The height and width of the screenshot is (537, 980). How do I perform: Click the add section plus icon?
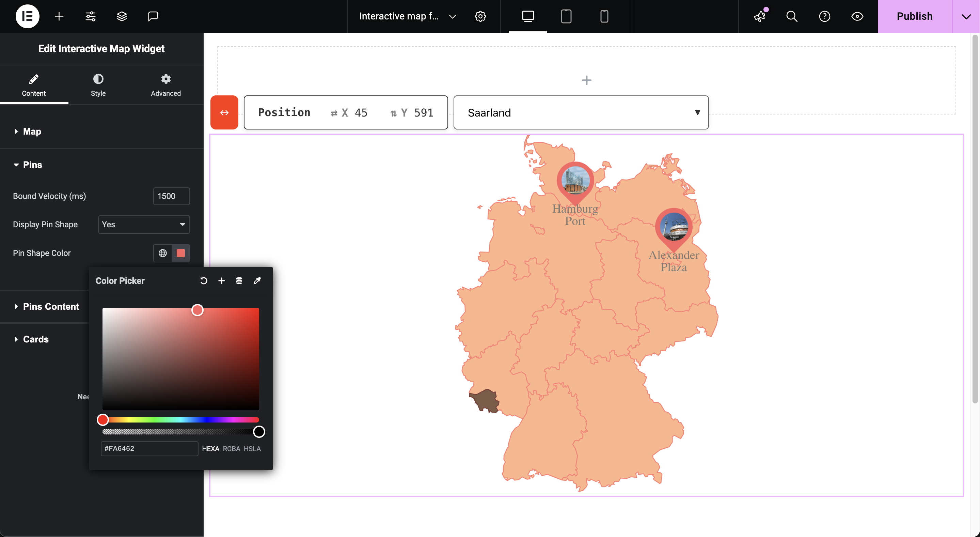(x=587, y=80)
